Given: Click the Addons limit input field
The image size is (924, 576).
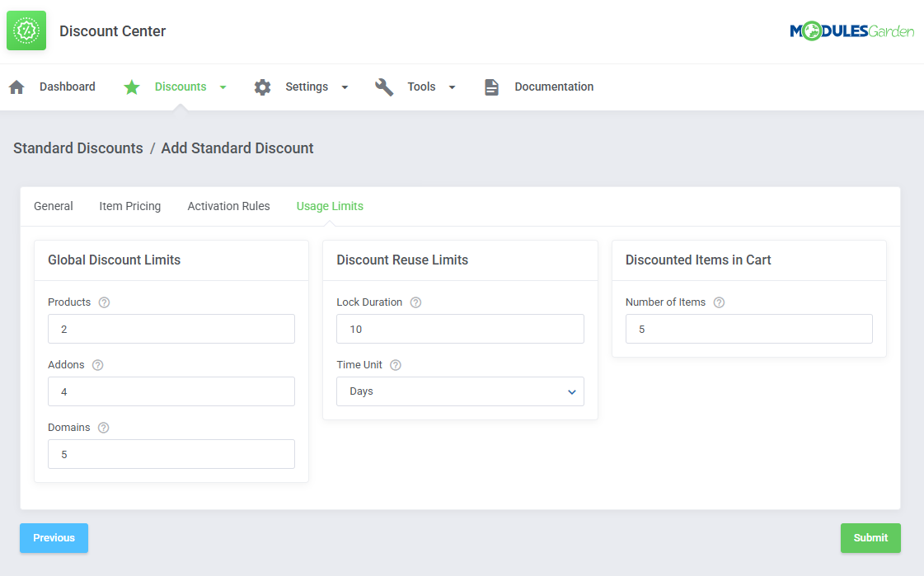Looking at the screenshot, I should click(x=171, y=391).
